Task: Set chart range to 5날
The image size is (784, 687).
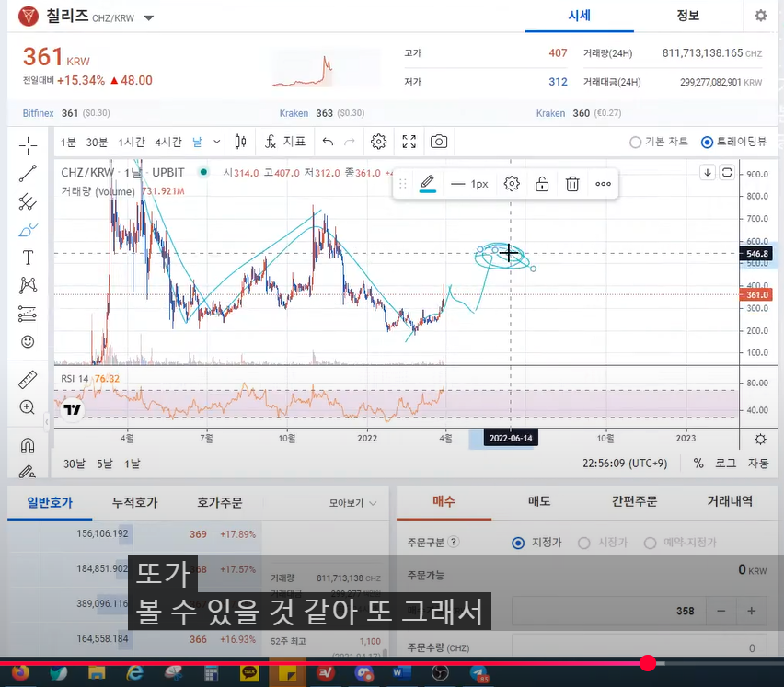Action: click(105, 464)
